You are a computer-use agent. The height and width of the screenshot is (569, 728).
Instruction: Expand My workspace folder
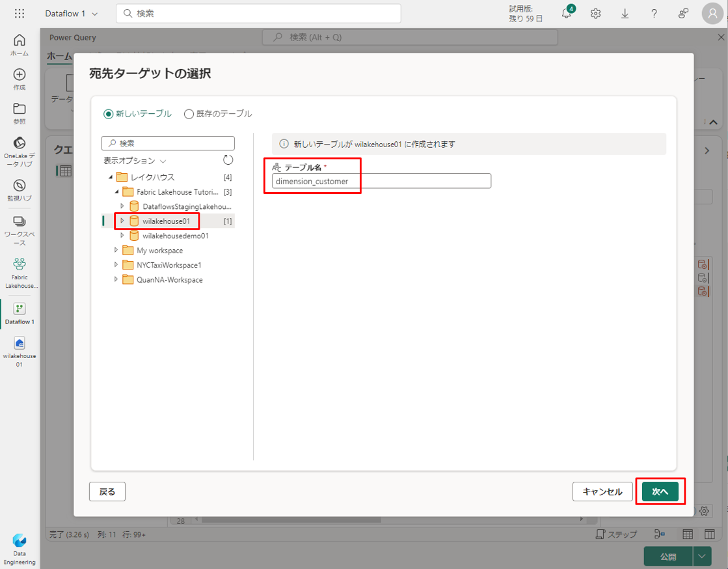point(116,250)
